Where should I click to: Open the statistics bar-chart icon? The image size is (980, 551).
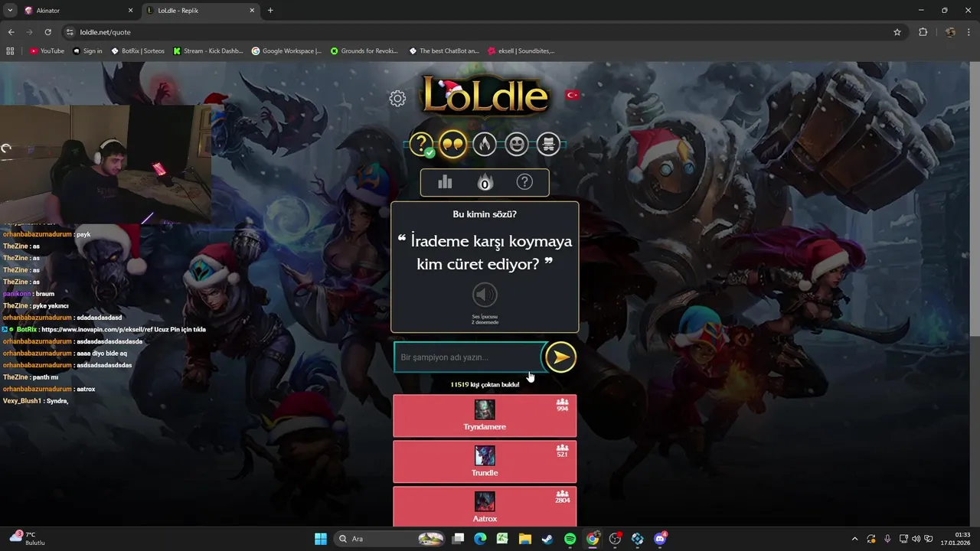tap(445, 182)
